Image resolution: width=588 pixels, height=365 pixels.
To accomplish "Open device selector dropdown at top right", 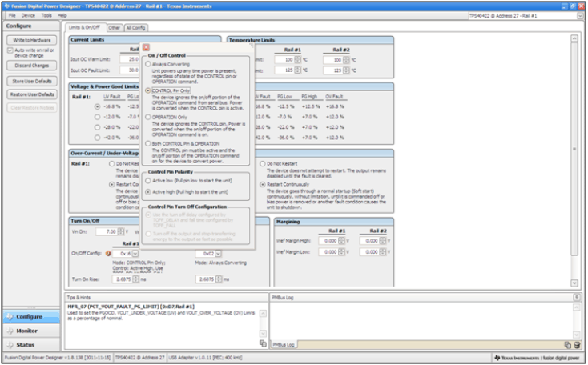I will click(x=580, y=16).
